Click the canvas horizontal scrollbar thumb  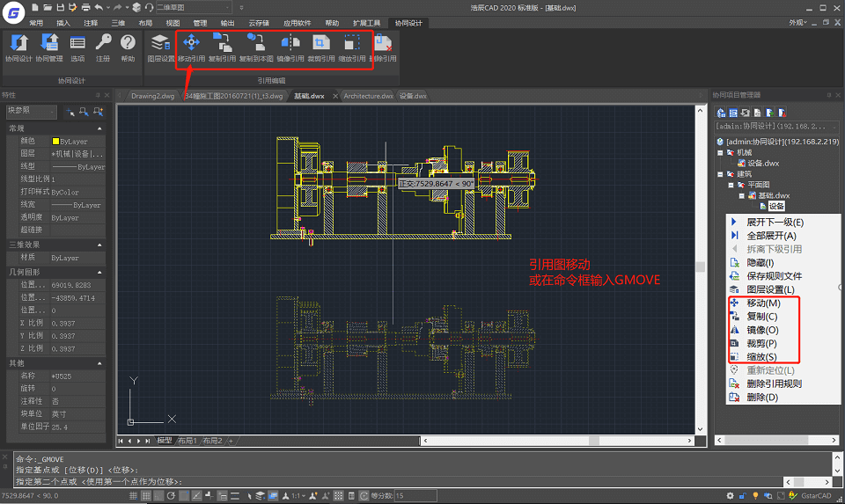[x=594, y=441]
